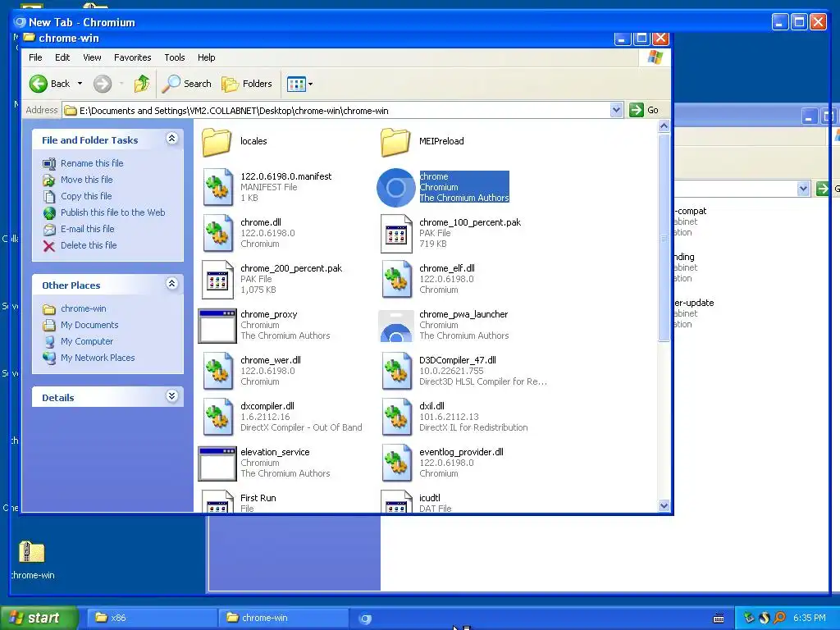
Task: Select the chrome-win zip icon on desktop
Action: pos(32,552)
